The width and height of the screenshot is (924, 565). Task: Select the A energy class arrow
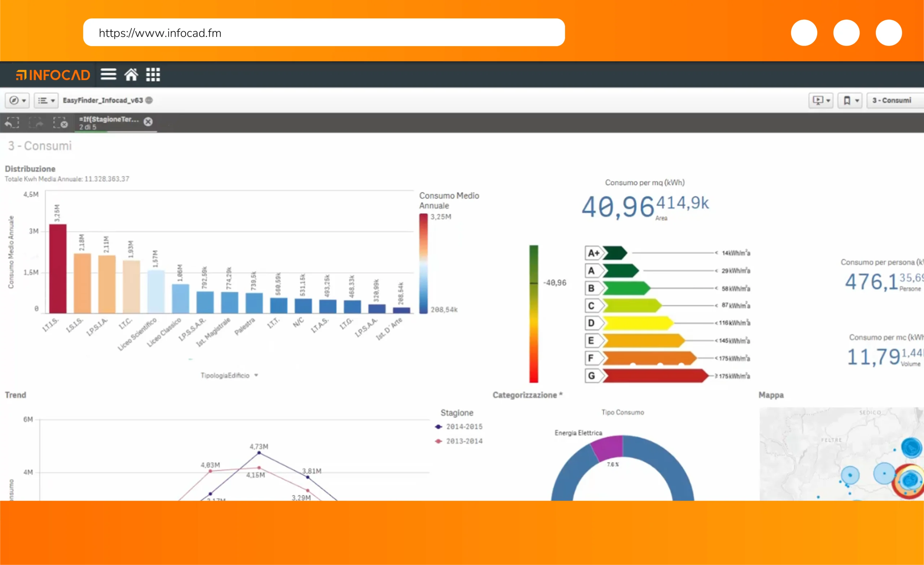pyautogui.click(x=621, y=271)
